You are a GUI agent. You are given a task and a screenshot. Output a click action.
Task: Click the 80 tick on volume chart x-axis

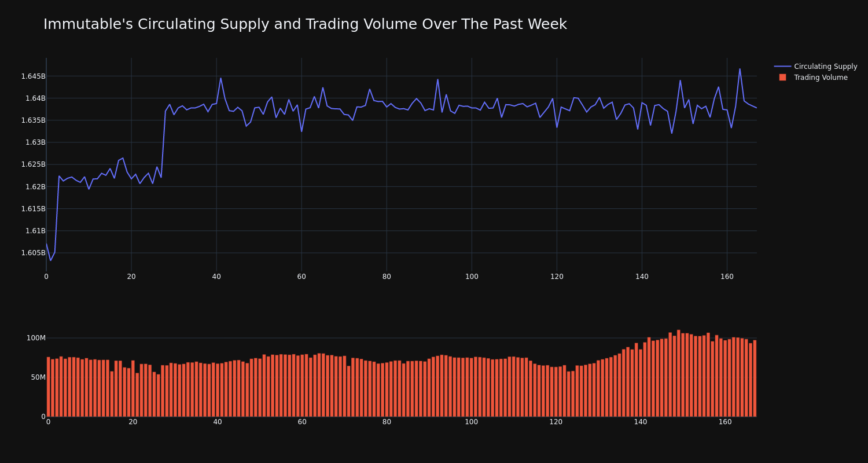tap(387, 422)
